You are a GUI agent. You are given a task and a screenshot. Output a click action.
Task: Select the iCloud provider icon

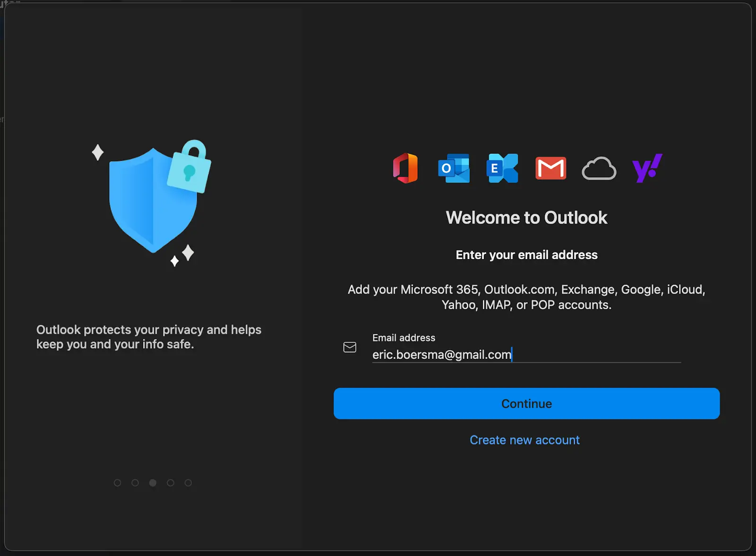coord(599,169)
